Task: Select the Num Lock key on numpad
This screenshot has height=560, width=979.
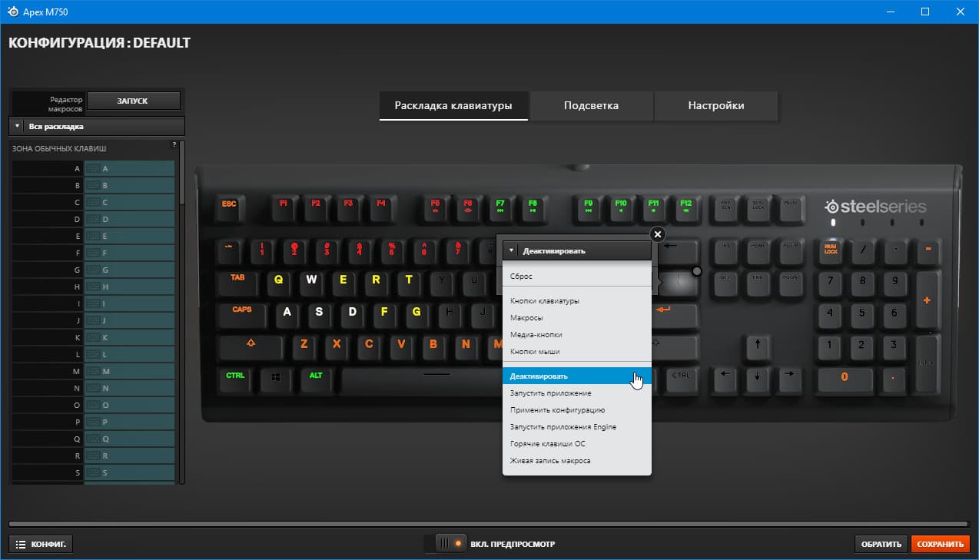Action: click(x=831, y=250)
